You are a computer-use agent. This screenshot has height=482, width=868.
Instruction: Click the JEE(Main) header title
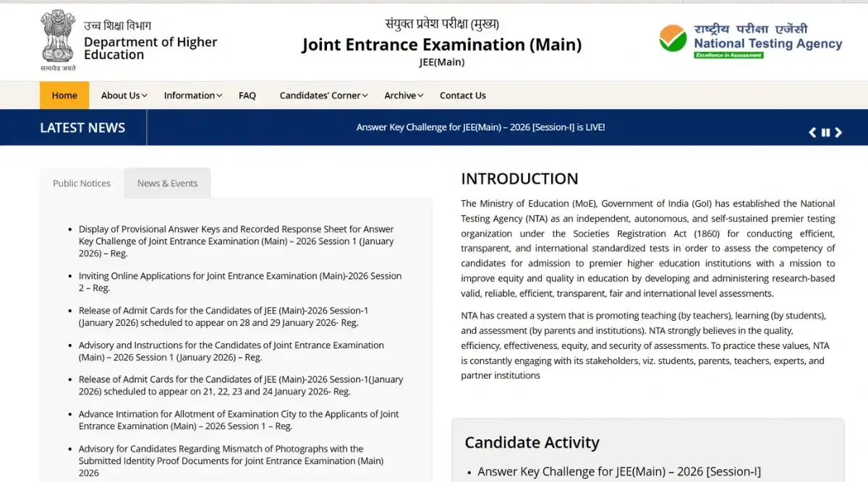click(x=442, y=44)
